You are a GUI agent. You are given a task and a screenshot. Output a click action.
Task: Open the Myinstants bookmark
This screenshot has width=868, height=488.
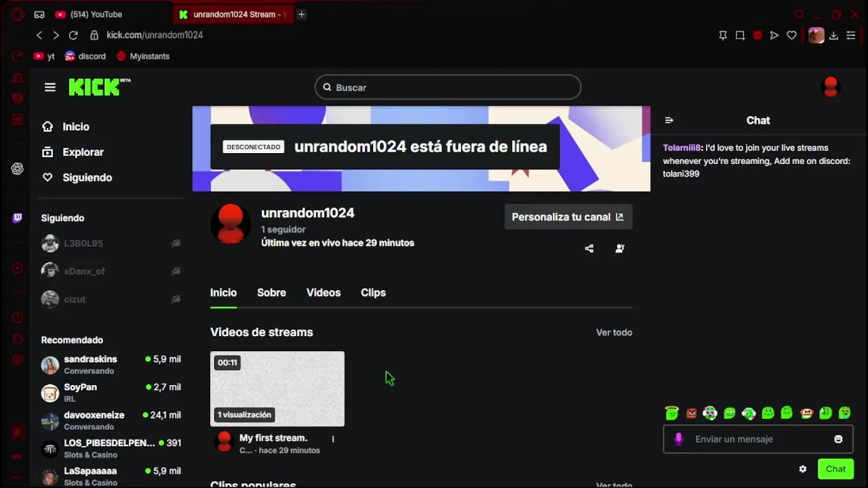coord(143,56)
